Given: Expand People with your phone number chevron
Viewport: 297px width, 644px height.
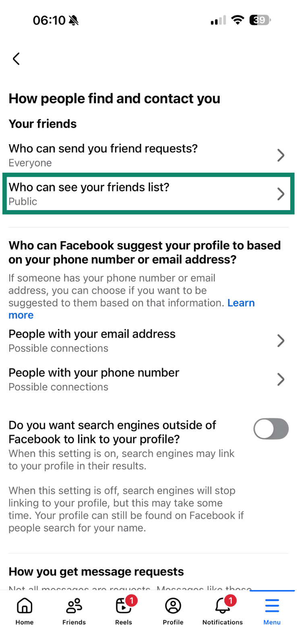Looking at the screenshot, I should [x=281, y=380].
